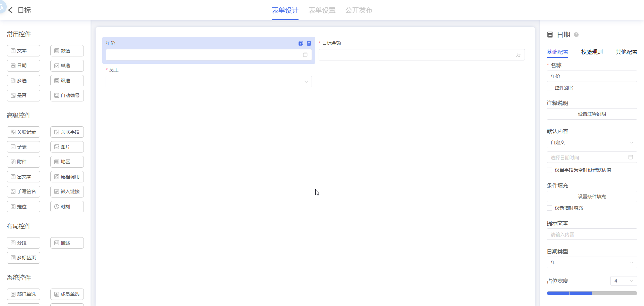Expand the 日期类型 dropdown
Image resolution: width=644 pixels, height=306 pixels.
pyautogui.click(x=592, y=262)
